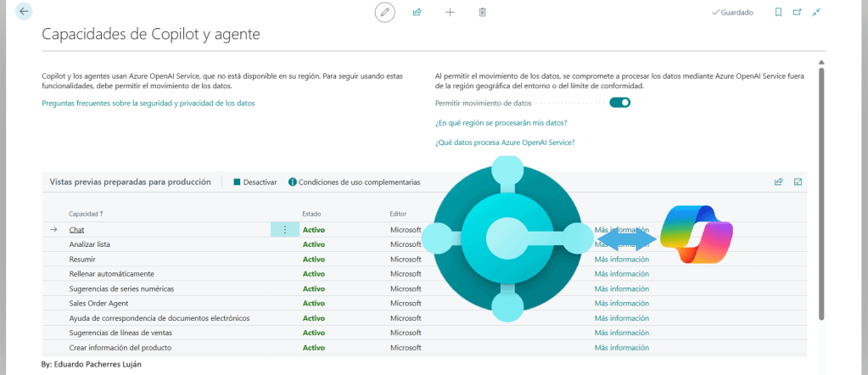
Task: Click the trash delete icon
Action: (x=482, y=12)
